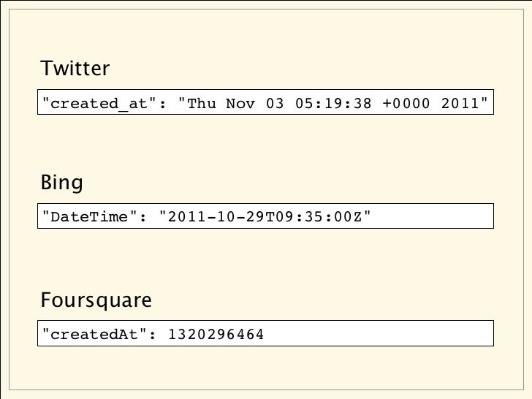Click the 09:35:00Z time portion in Bing value

(313, 216)
